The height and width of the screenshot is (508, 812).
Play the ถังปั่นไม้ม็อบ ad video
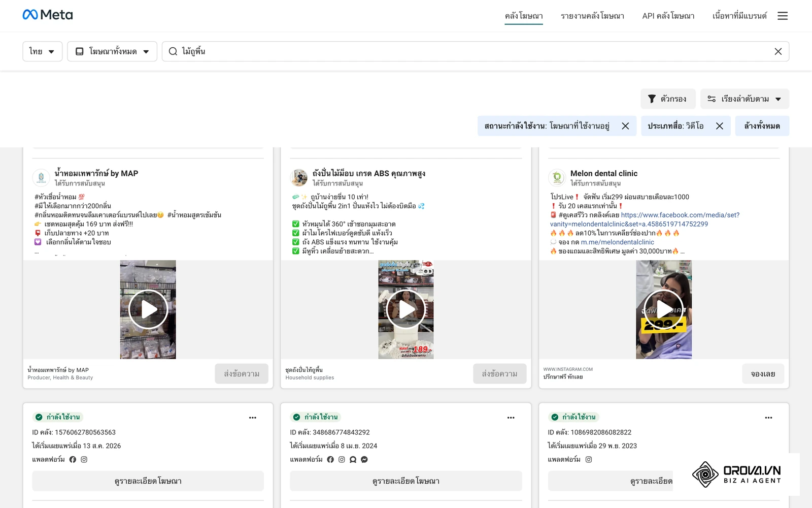[x=406, y=309]
